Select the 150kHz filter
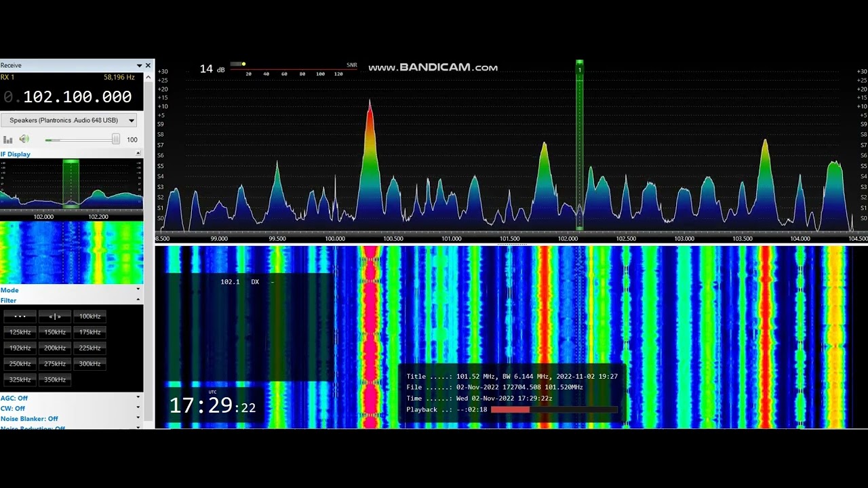This screenshot has height=488, width=868. pos(55,332)
